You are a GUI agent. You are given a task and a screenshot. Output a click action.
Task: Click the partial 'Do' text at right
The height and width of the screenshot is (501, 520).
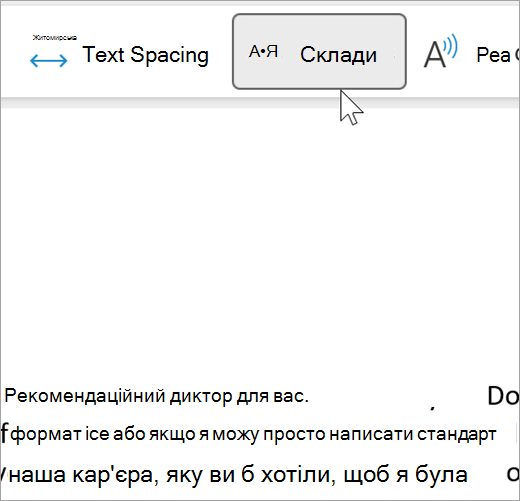point(503,396)
